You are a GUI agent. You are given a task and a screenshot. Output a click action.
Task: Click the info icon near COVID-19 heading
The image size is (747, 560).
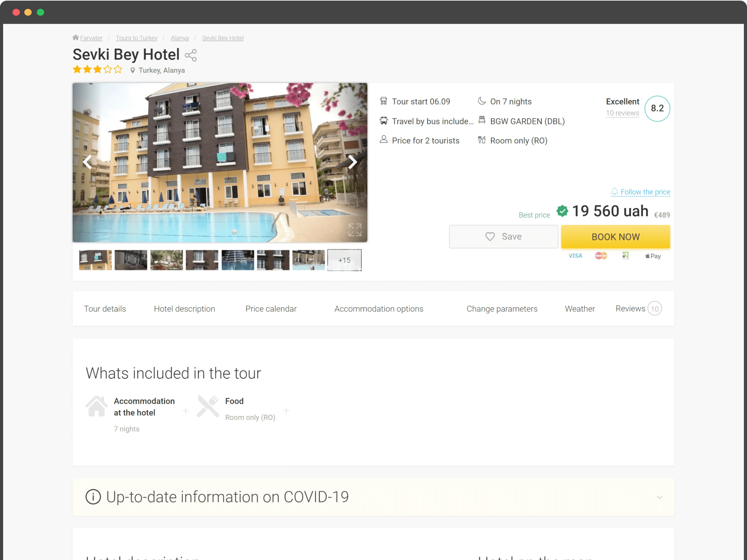point(93,497)
